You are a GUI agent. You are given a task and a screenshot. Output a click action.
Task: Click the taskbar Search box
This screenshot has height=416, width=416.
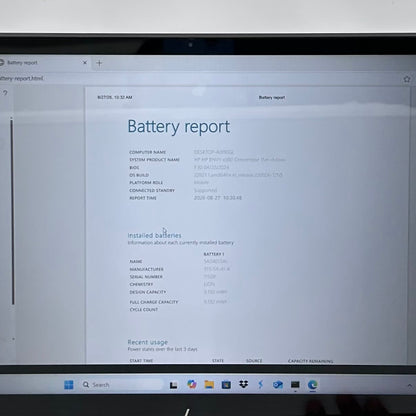pos(122,385)
